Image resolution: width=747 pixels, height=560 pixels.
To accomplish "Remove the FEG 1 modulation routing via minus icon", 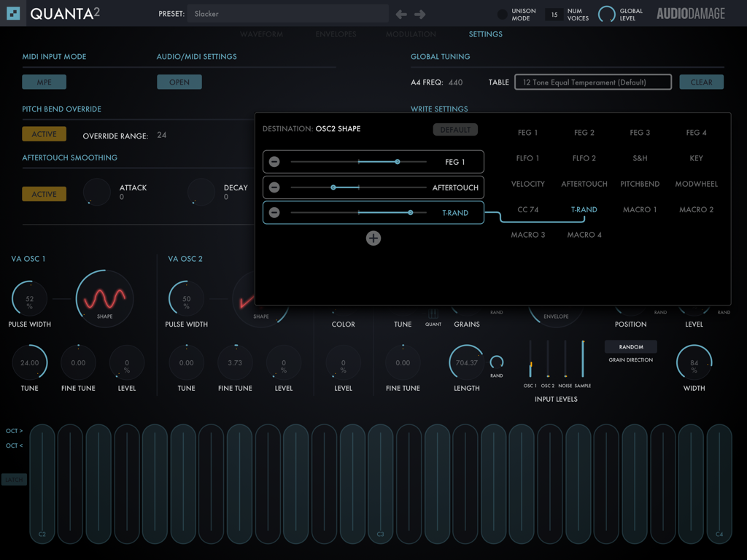I will click(275, 161).
